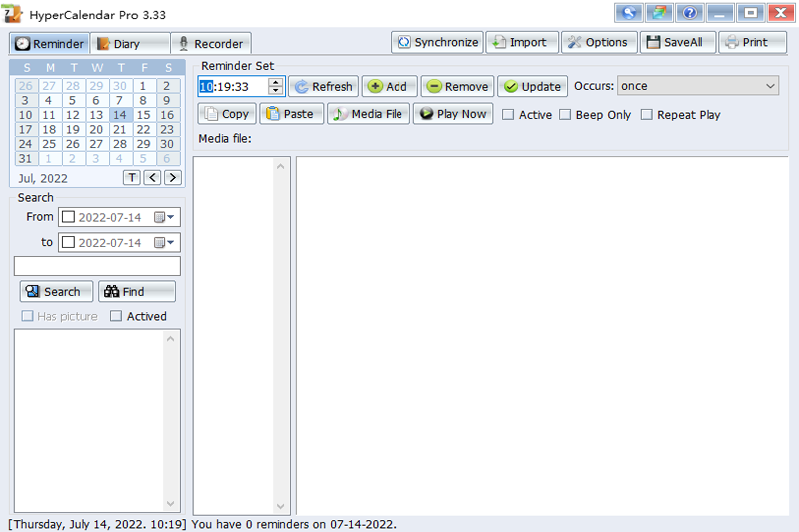The height and width of the screenshot is (532, 799).
Task: Open the From date picker dropdown
Action: coord(165,217)
